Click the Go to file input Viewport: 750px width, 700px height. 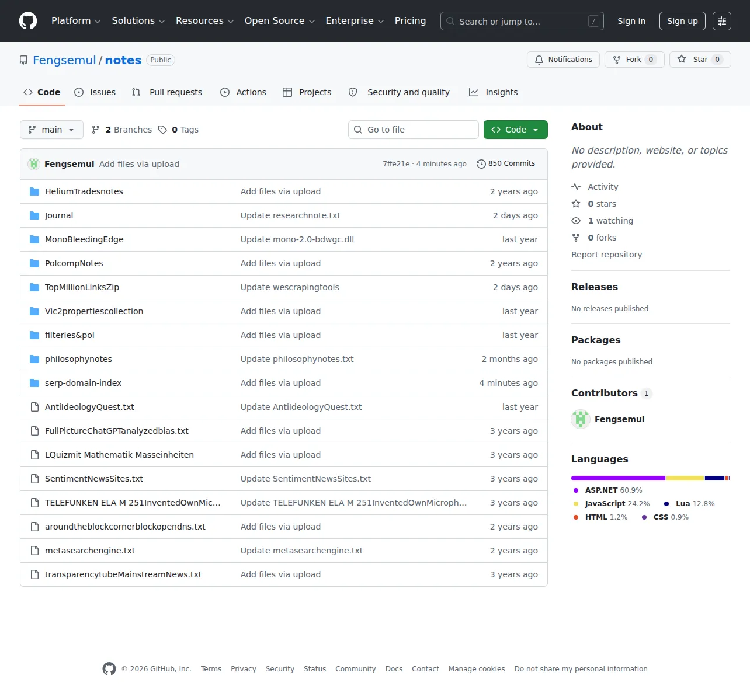[414, 130]
